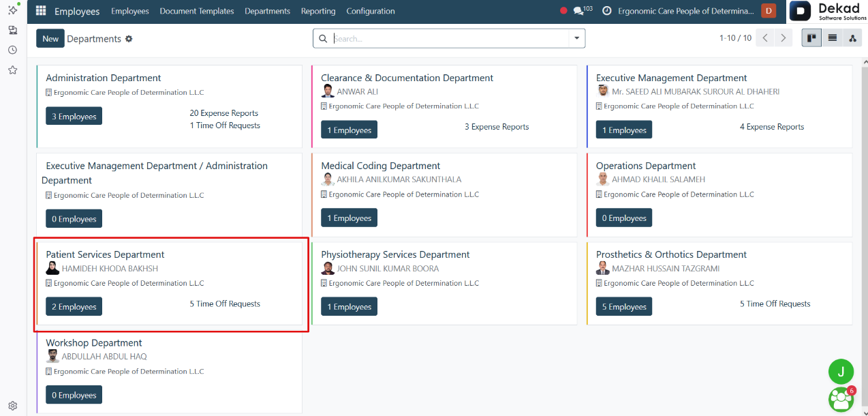This screenshot has width=868, height=416.
Task: Focus the Search input field
Action: coord(450,39)
